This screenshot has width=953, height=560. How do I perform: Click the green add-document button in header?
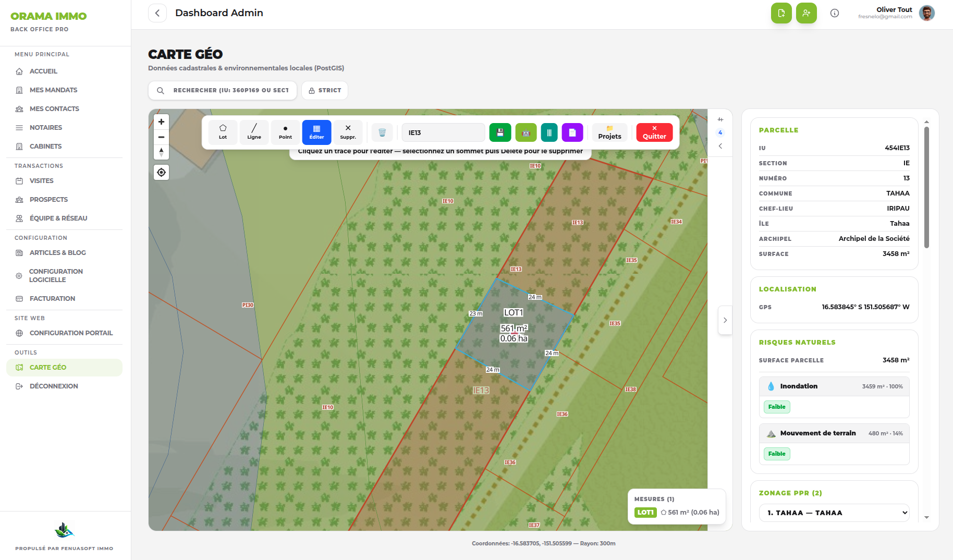(x=781, y=13)
